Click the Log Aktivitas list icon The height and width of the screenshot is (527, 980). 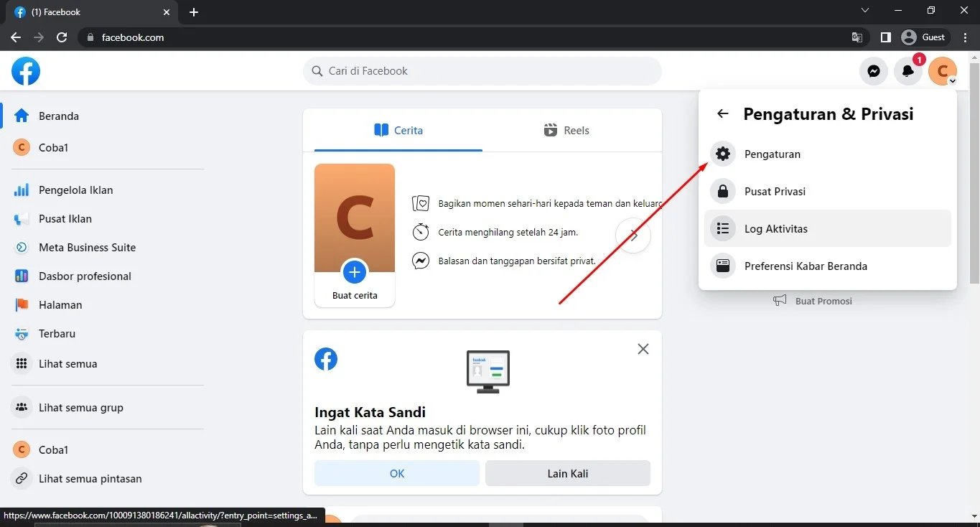723,228
